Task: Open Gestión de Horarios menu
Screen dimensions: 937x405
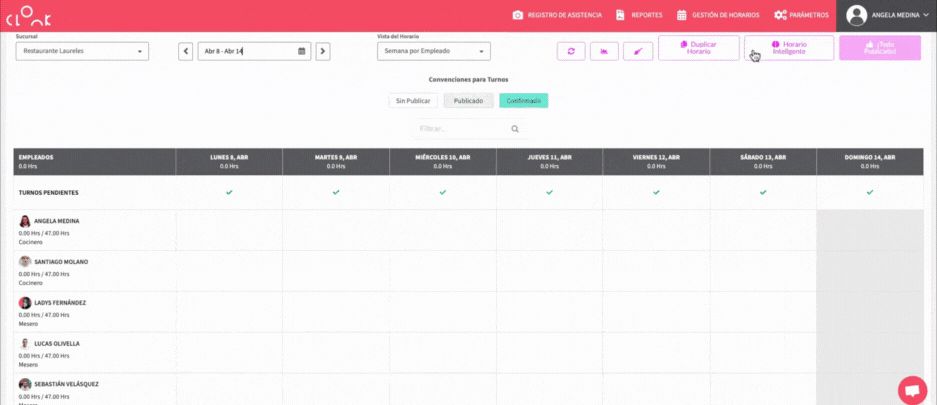Action: point(718,15)
